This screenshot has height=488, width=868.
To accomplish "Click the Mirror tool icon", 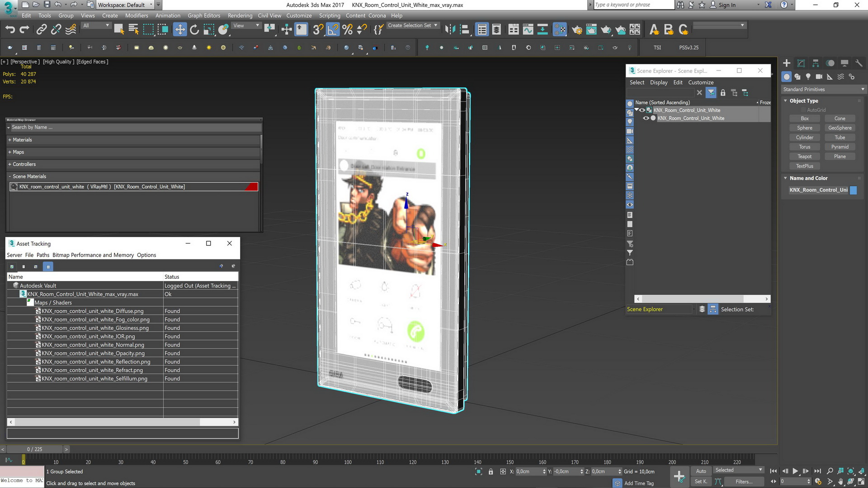I will [450, 30].
